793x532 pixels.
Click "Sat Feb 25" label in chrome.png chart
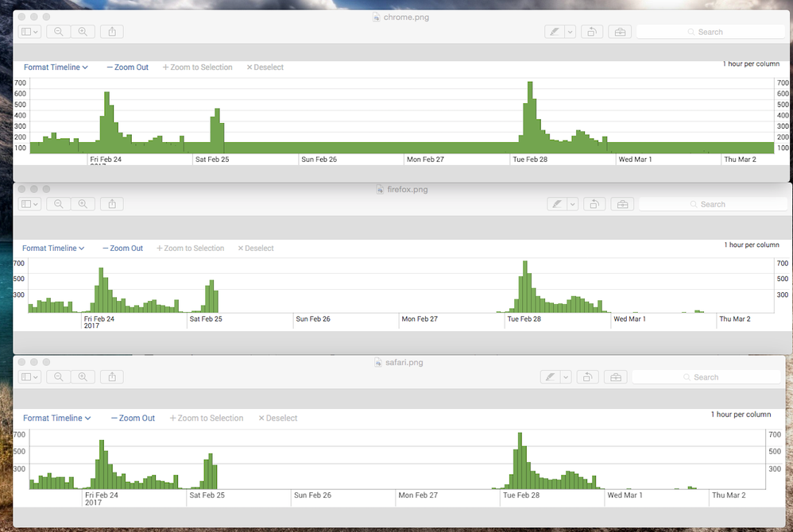point(212,159)
